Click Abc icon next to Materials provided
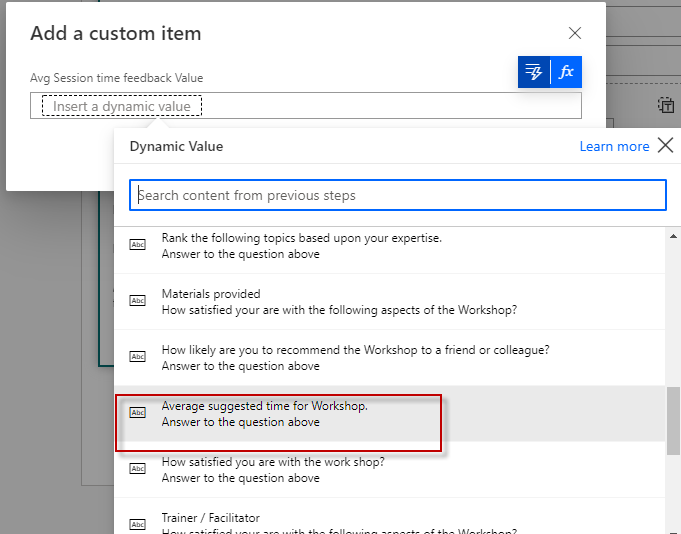The image size is (681, 534). 139,301
